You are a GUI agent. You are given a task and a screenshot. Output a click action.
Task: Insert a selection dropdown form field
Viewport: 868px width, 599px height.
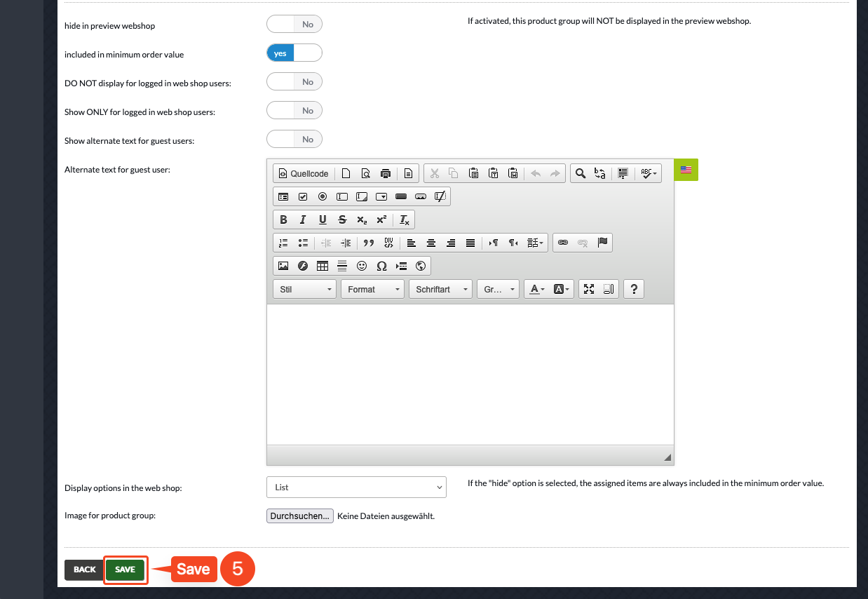[x=381, y=196]
